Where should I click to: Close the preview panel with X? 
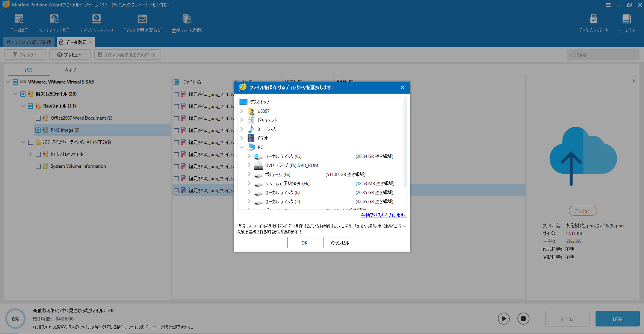tap(633, 81)
